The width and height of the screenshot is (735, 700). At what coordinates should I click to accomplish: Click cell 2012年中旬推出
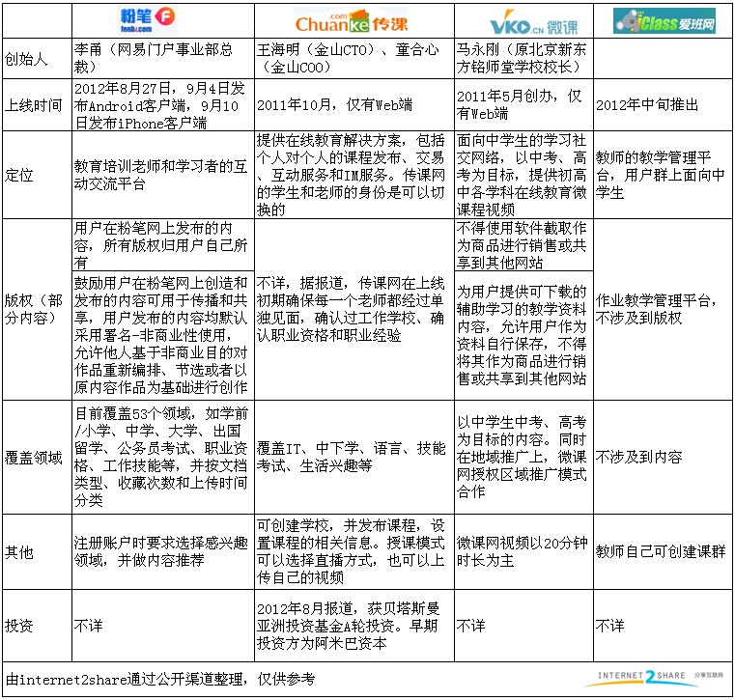(663, 105)
